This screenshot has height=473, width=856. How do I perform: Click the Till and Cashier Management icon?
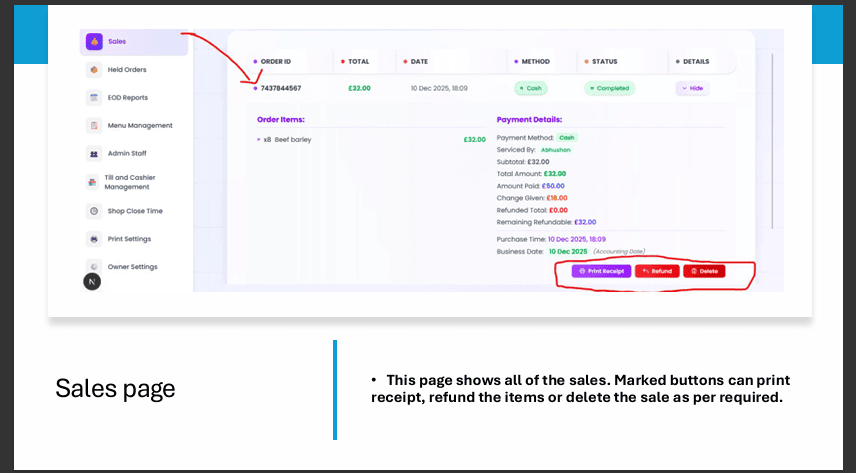pos(92,182)
